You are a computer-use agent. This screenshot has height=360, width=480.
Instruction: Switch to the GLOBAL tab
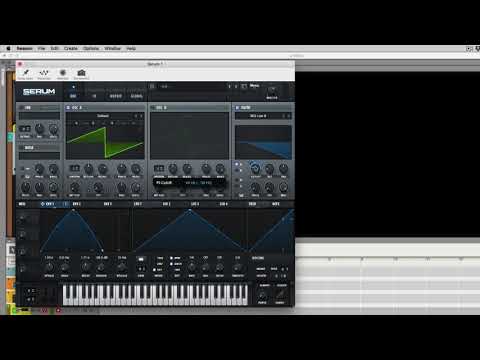point(137,96)
